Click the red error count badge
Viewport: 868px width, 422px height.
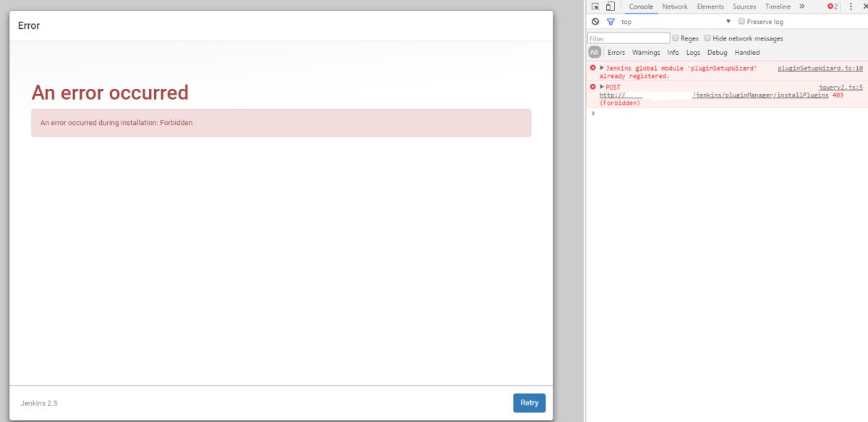(833, 7)
